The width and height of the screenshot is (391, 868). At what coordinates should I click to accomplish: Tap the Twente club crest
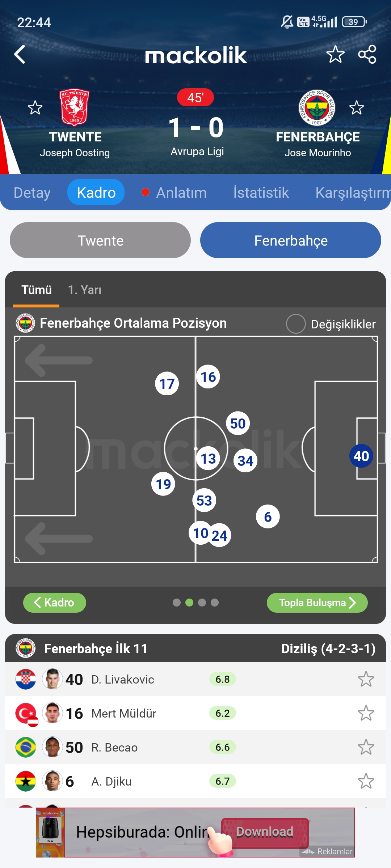coord(75,107)
